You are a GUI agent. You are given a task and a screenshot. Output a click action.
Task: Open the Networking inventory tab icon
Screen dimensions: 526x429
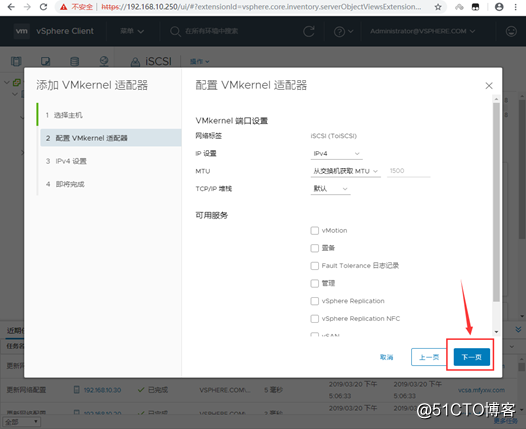pyautogui.click(x=104, y=61)
